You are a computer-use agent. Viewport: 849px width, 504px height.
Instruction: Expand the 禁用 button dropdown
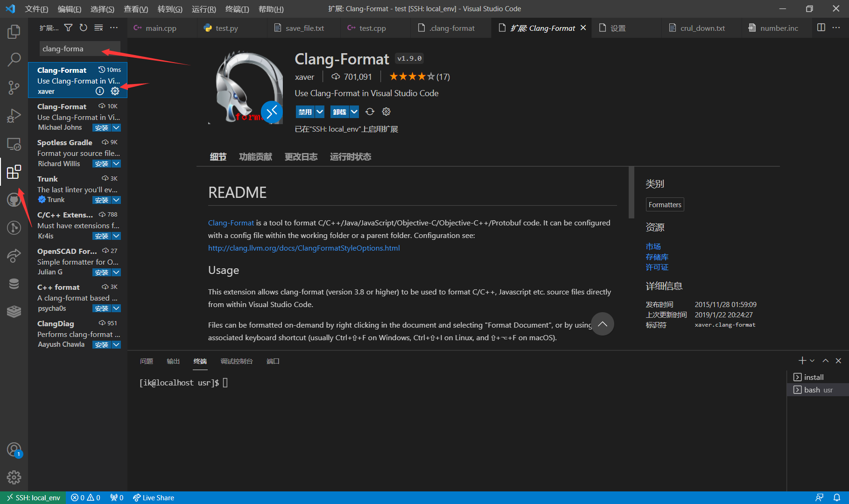pyautogui.click(x=320, y=112)
